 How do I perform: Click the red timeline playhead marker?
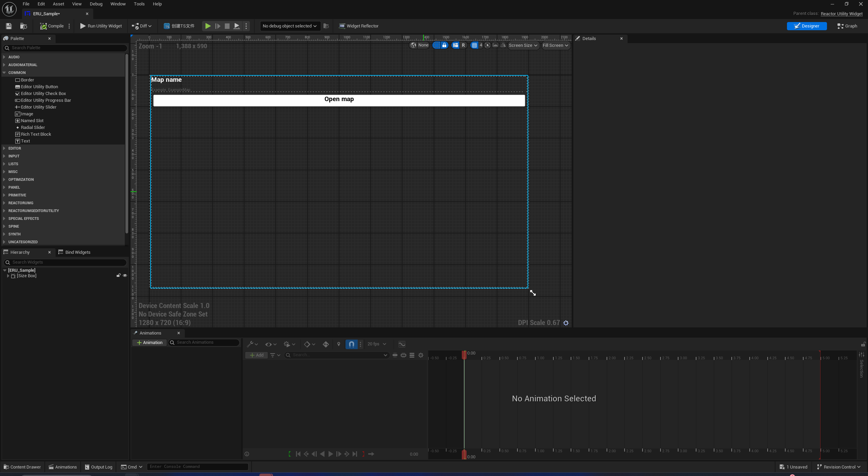(x=464, y=354)
